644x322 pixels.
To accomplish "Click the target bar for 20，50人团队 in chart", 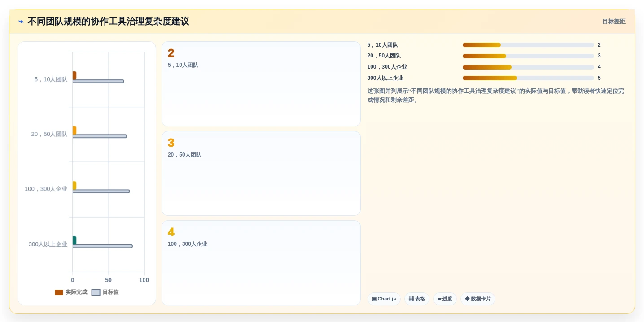I will point(100,136).
